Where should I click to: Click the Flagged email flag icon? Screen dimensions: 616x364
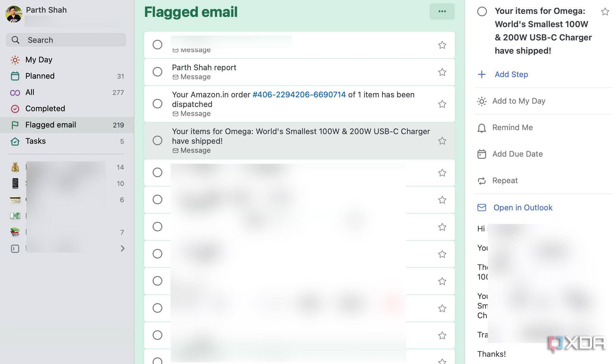pos(15,125)
